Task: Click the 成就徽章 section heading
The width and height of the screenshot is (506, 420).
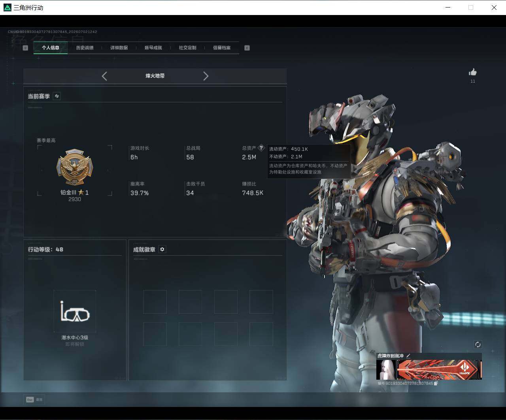Action: (144, 249)
